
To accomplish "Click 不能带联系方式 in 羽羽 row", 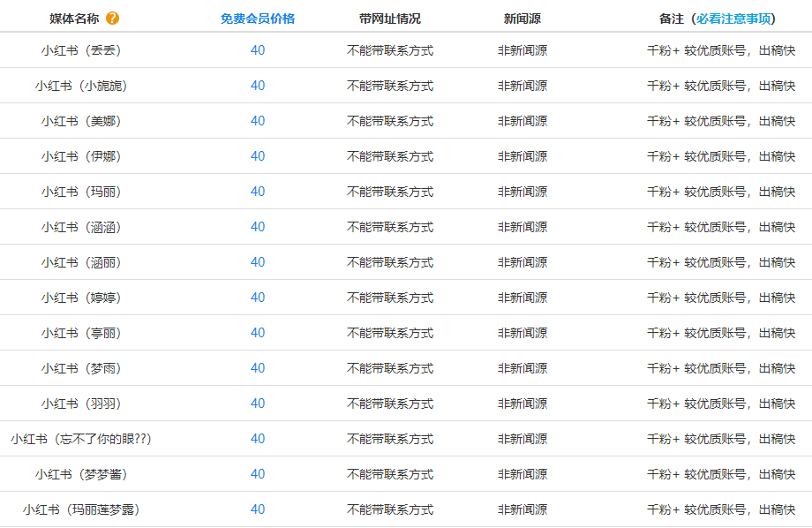I will pos(390,404).
